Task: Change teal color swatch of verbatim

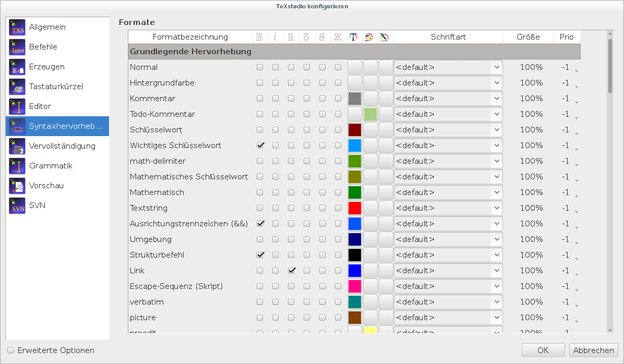Action: pos(355,302)
